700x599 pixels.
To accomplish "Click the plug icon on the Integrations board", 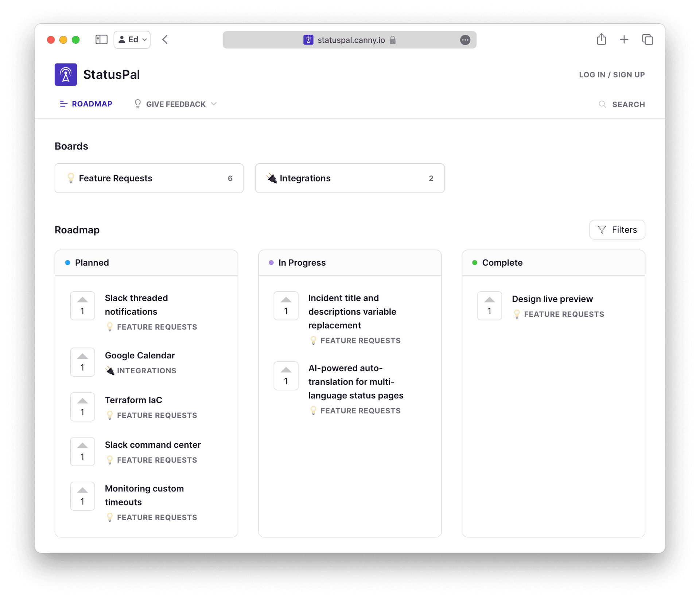I will [x=271, y=178].
